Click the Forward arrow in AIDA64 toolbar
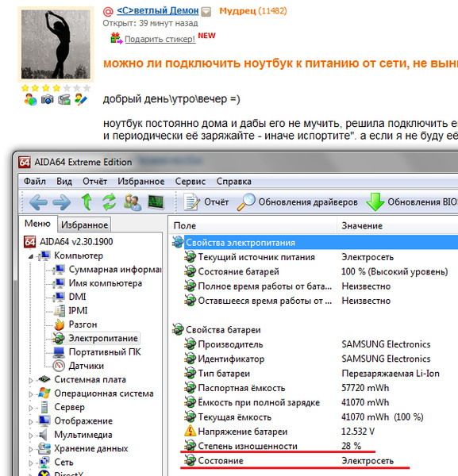458x476 pixels. (61, 202)
